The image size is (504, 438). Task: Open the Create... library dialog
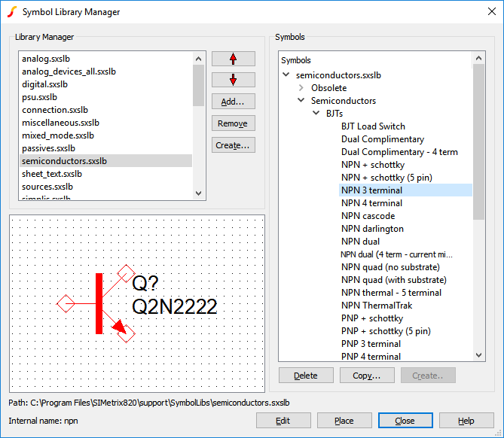pyautogui.click(x=233, y=145)
